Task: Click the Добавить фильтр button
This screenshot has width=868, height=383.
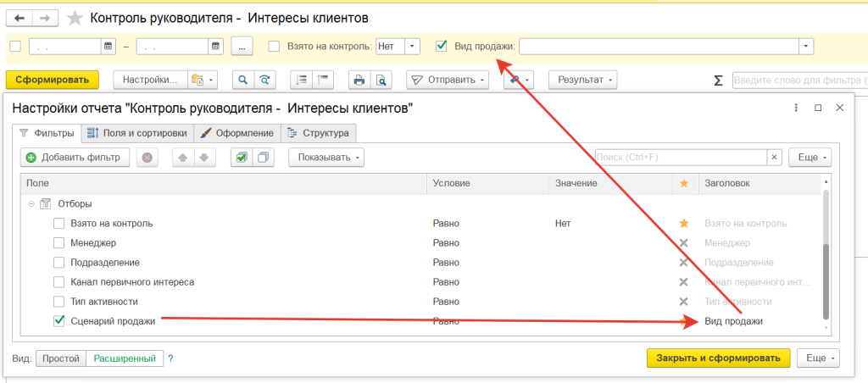Action: point(75,158)
